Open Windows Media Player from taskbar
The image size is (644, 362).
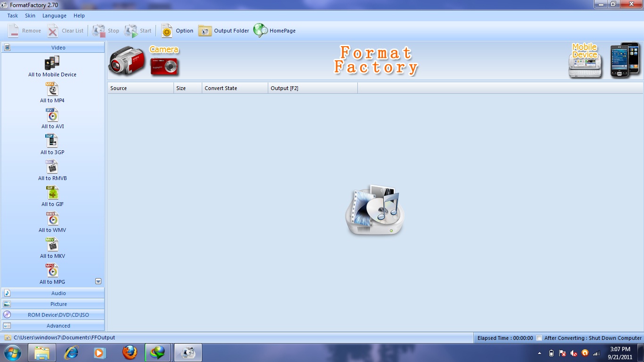[x=99, y=352]
